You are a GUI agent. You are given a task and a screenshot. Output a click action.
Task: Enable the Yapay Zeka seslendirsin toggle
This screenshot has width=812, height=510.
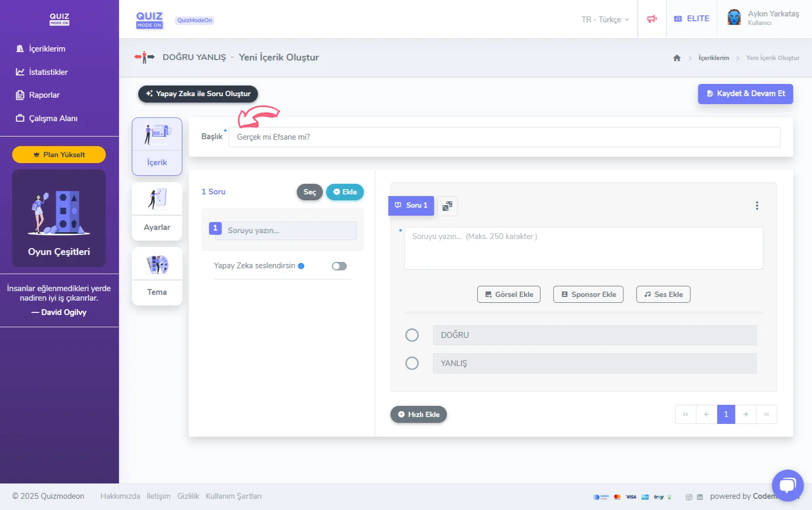(x=339, y=266)
